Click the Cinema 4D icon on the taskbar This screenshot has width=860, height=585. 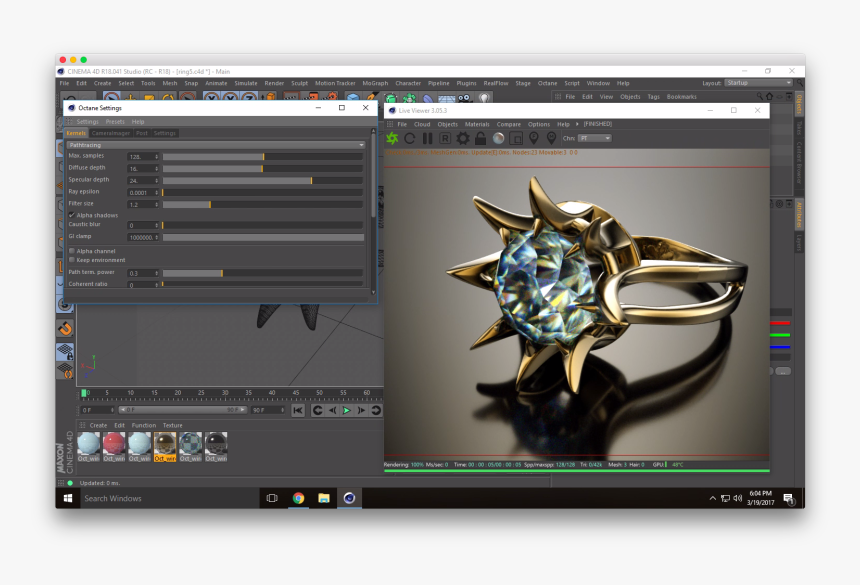point(349,498)
